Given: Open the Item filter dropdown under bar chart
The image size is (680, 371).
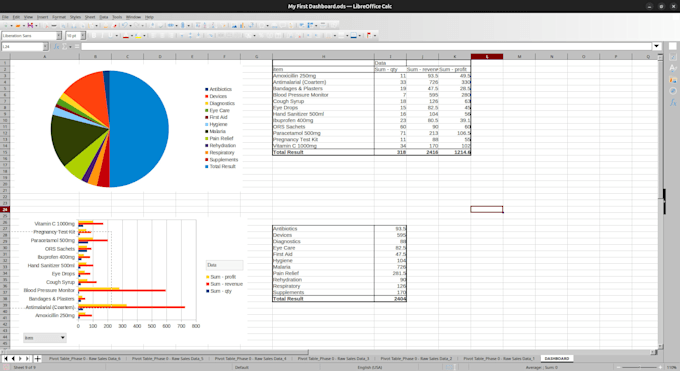Looking at the screenshot, I should pyautogui.click(x=45, y=338).
